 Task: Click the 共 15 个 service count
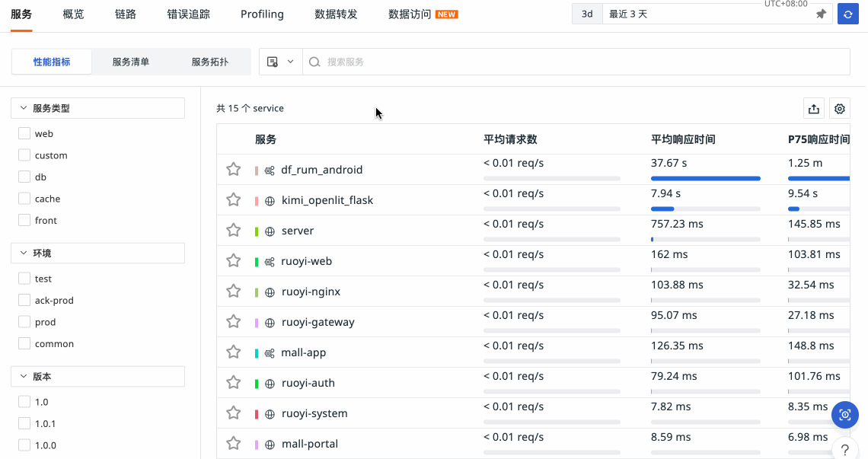pos(250,109)
